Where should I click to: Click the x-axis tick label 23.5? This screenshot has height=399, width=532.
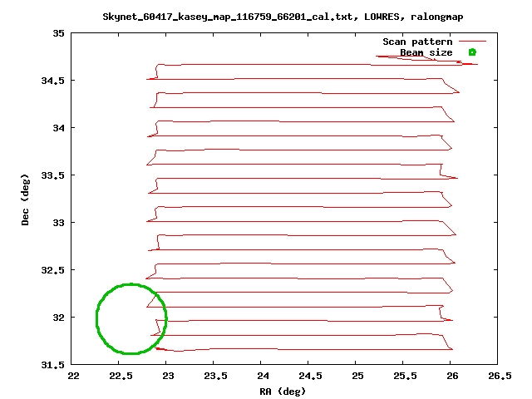(215, 376)
